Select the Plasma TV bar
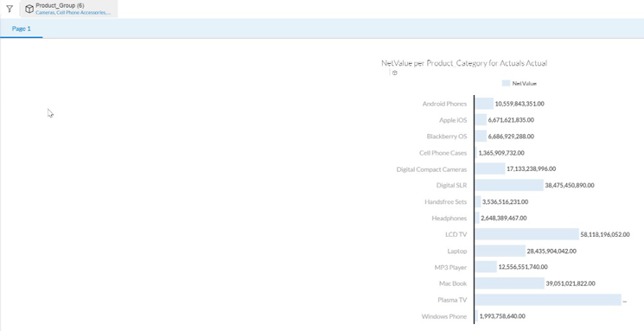644x331 pixels. pyautogui.click(x=548, y=300)
